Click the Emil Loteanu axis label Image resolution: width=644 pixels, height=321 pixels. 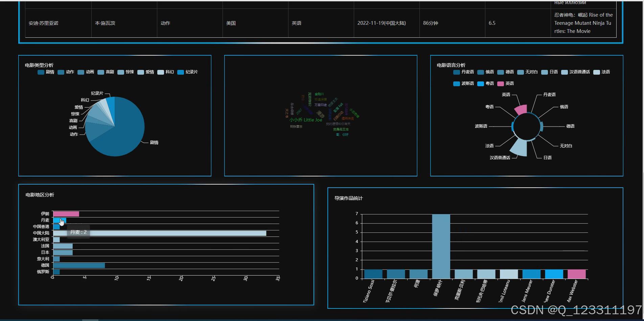(504, 291)
